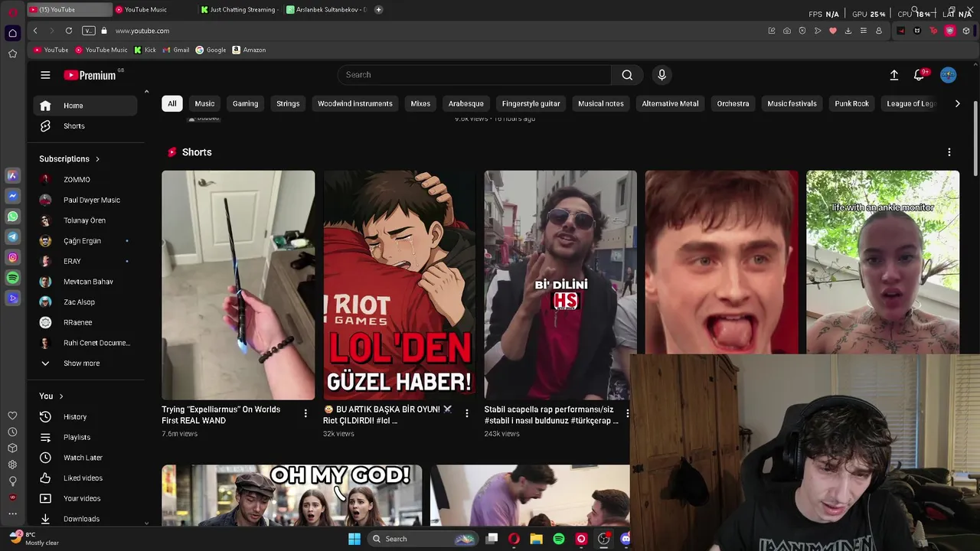Viewport: 980px width, 551px height.
Task: Switch to Just Chatting Streaming tab
Action: click(x=239, y=10)
